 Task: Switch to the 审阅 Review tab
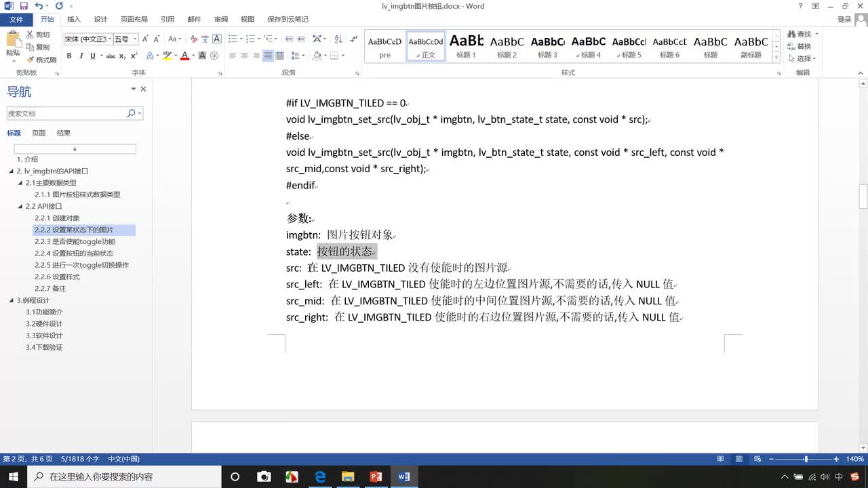[221, 20]
